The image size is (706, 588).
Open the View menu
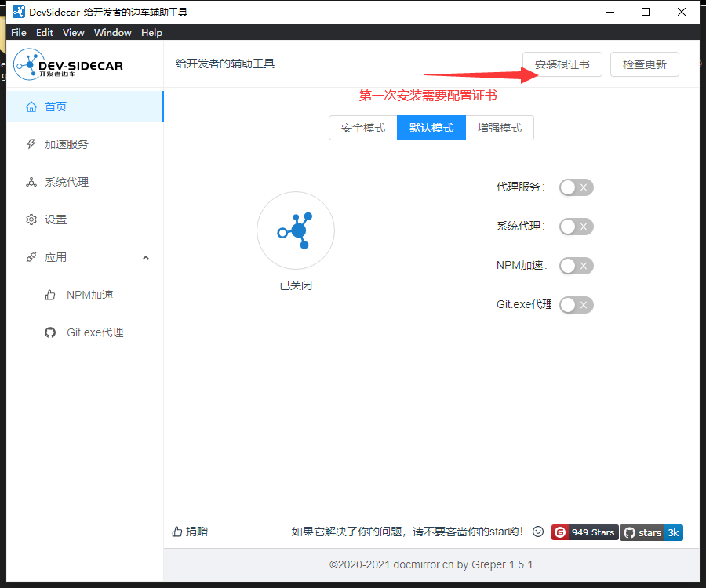point(74,32)
